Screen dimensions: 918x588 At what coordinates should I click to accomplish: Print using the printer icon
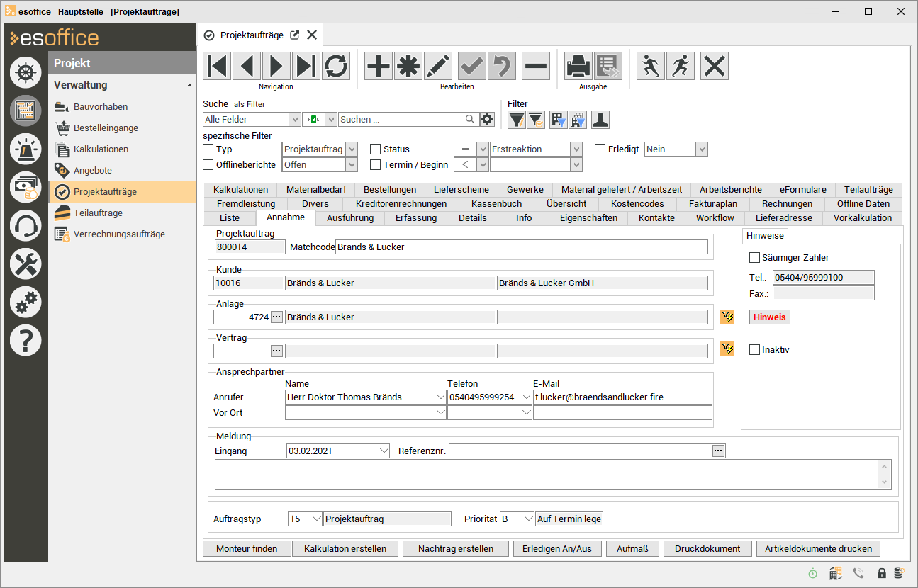(x=578, y=66)
